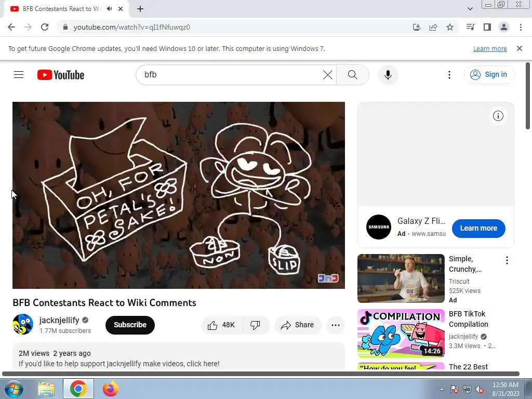Toggle Chrome side panel icon
This screenshot has width=532, height=399.
pos(487,27)
